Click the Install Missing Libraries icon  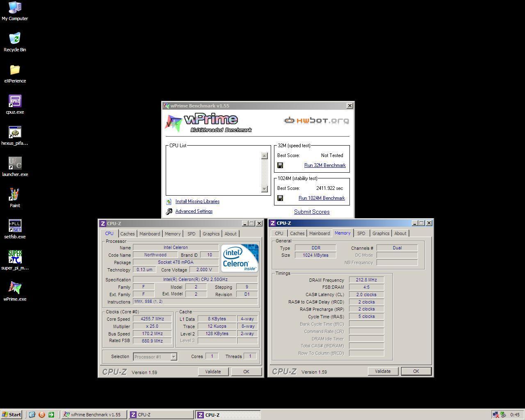click(169, 201)
